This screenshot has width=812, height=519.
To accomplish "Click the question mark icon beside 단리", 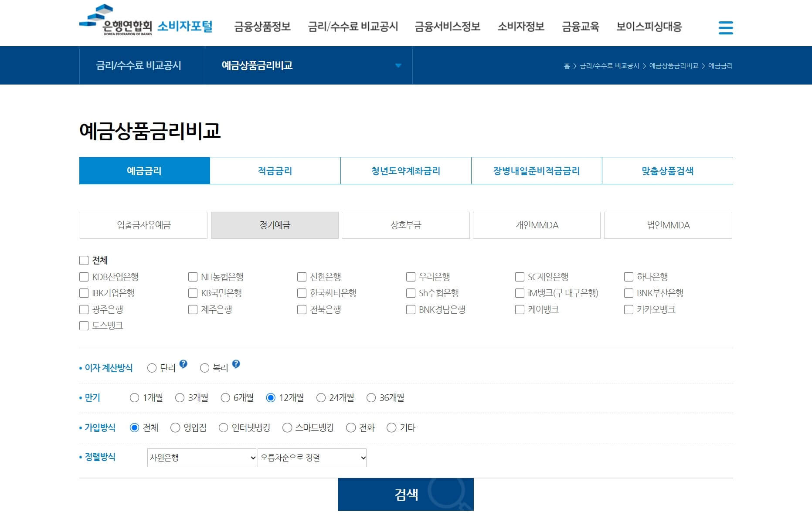I will click(183, 364).
